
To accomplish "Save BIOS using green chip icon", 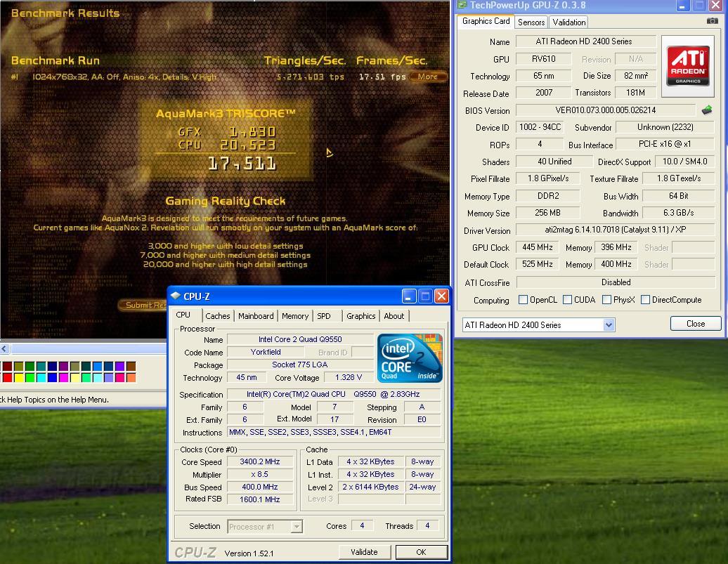I will [x=707, y=110].
